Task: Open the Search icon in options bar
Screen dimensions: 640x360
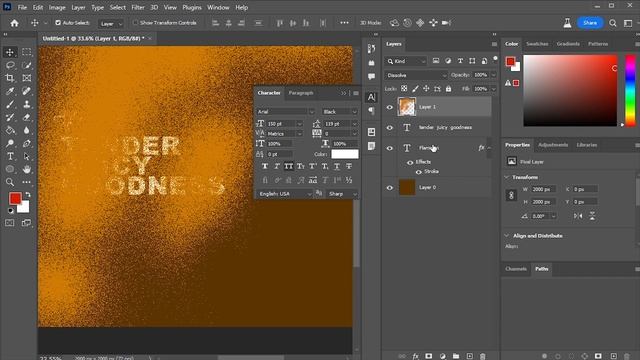Action: [x=613, y=23]
